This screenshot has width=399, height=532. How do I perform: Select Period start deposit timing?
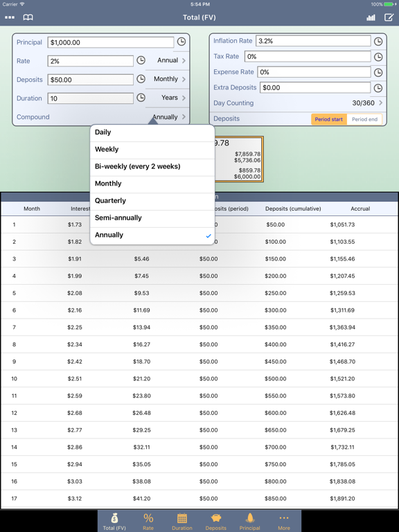[329, 119]
